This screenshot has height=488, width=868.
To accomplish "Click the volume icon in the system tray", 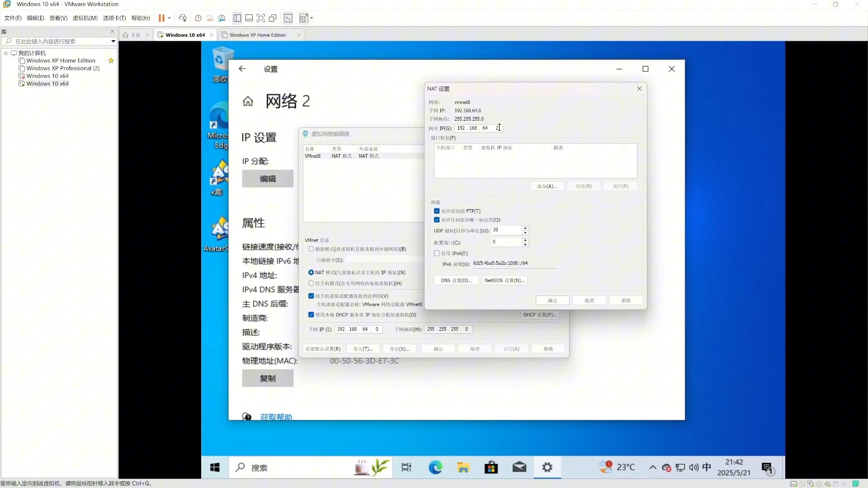I will tap(693, 467).
